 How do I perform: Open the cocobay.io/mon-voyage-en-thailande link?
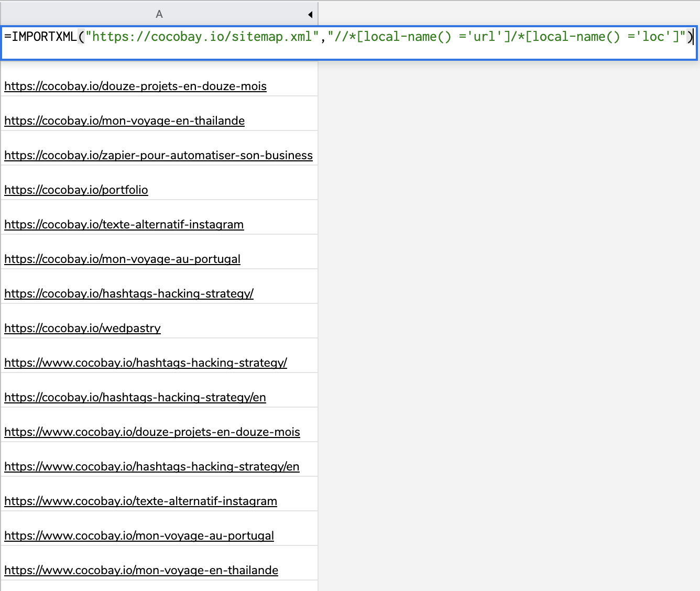(124, 121)
